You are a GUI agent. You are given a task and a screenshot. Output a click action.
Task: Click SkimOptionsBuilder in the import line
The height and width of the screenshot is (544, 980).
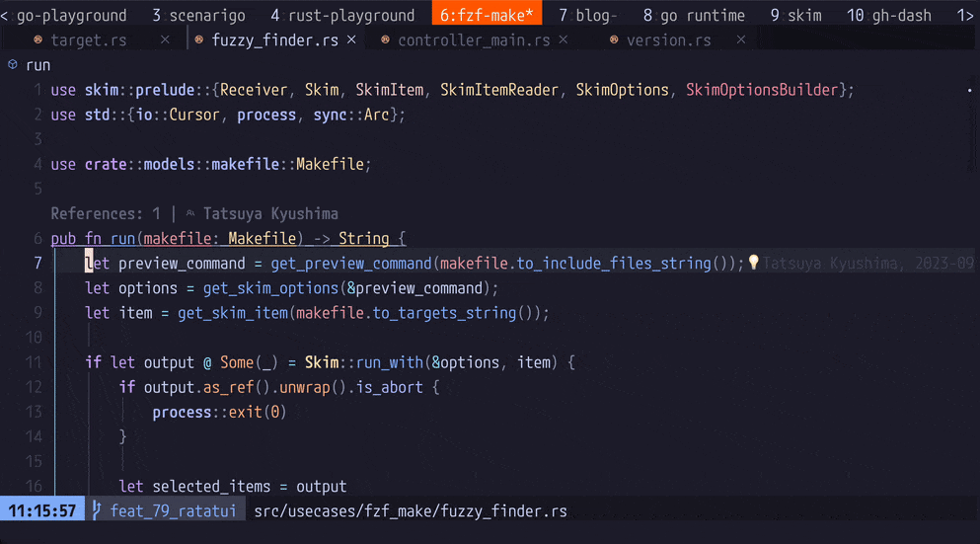point(761,90)
